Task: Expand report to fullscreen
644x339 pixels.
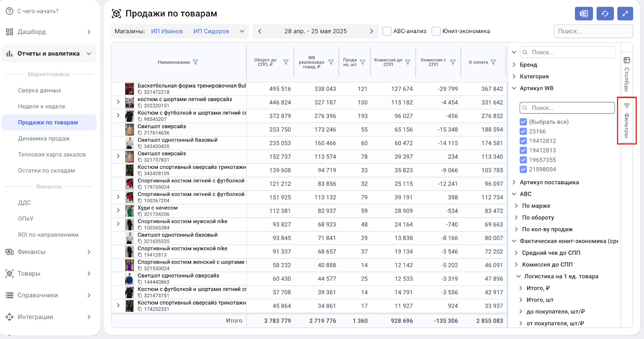Action: (625, 14)
